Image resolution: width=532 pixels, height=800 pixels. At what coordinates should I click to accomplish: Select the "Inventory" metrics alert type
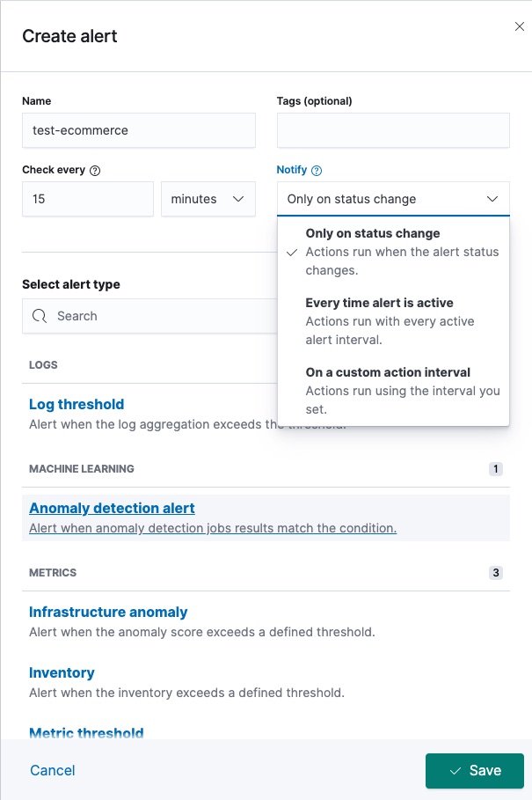pyautogui.click(x=62, y=672)
